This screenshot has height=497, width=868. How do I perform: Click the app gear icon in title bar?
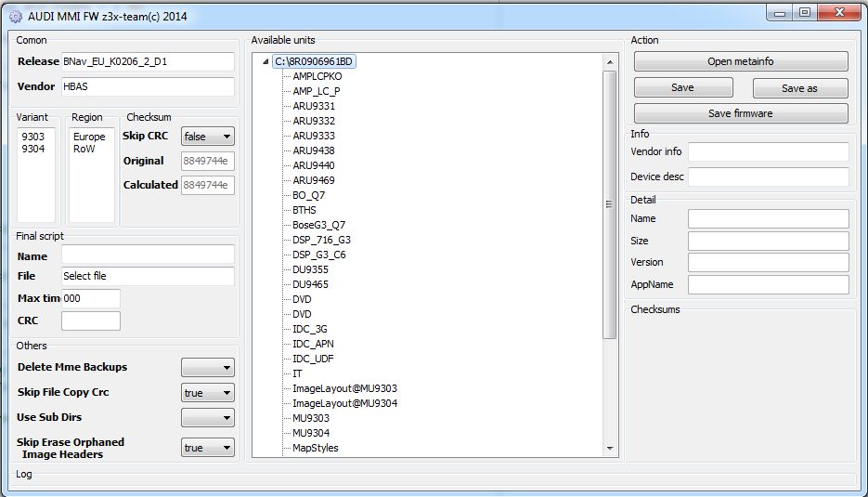pos(15,15)
